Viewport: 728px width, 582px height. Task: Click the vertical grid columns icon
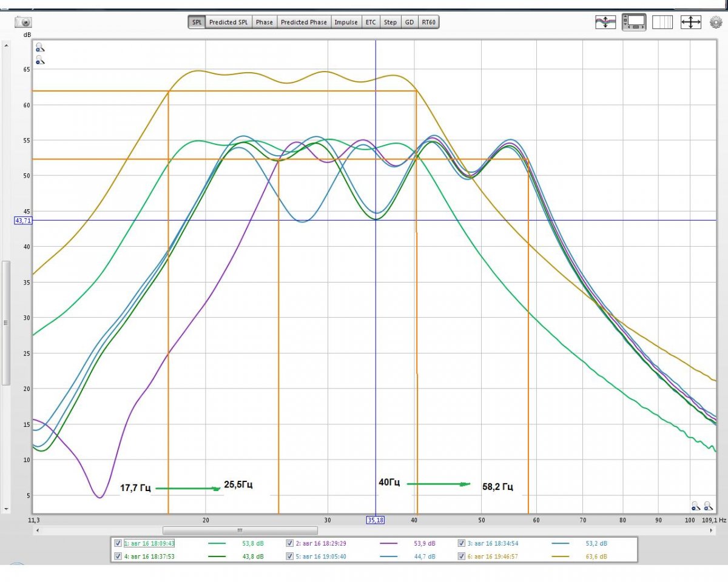(x=662, y=22)
